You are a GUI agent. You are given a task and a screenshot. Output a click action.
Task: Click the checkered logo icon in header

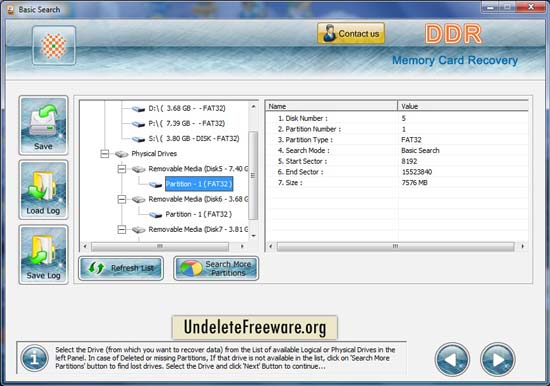coord(54,46)
